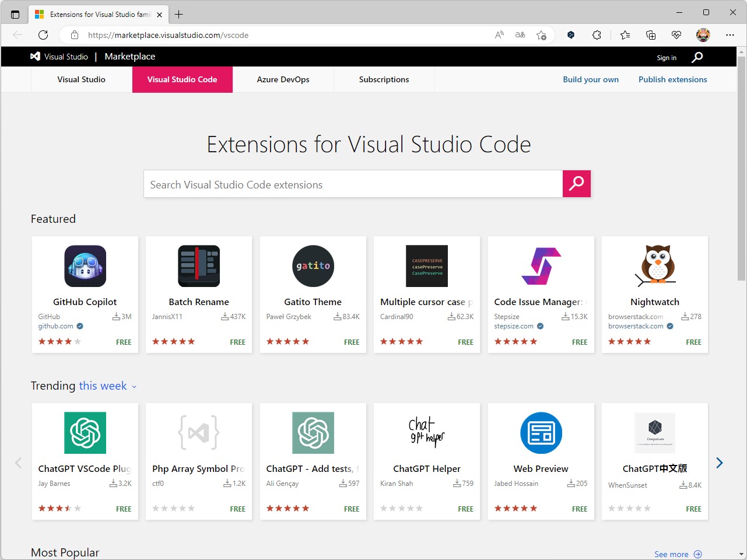
Task: Click the Gatito Theme cat logo
Action: [x=313, y=266]
